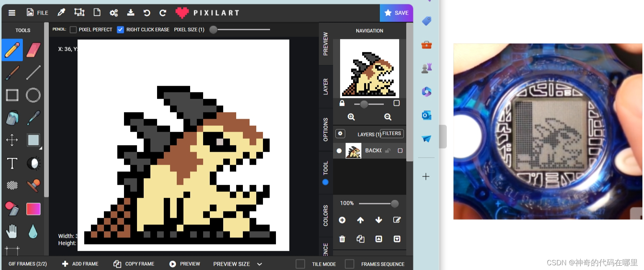The width and height of the screenshot is (644, 270).
Task: Adjust the Pixel Size slider
Action: point(240,29)
